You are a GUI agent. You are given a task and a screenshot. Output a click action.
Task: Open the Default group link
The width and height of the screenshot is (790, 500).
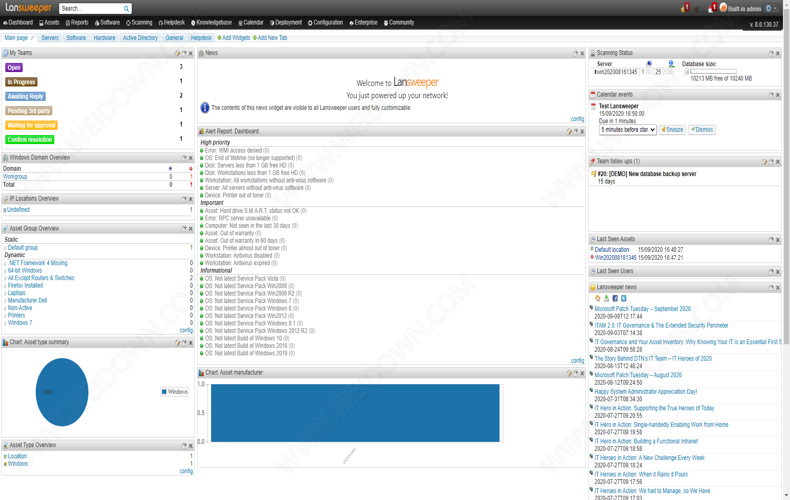click(x=23, y=247)
